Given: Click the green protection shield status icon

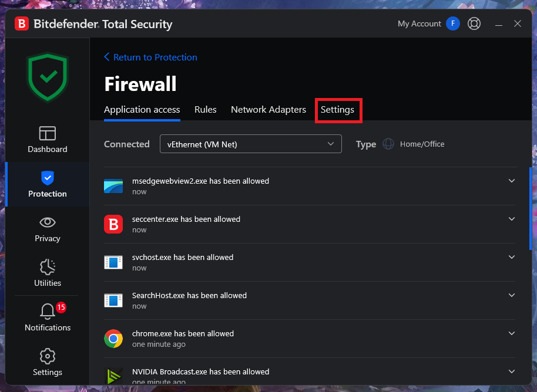Looking at the screenshot, I should [x=48, y=77].
